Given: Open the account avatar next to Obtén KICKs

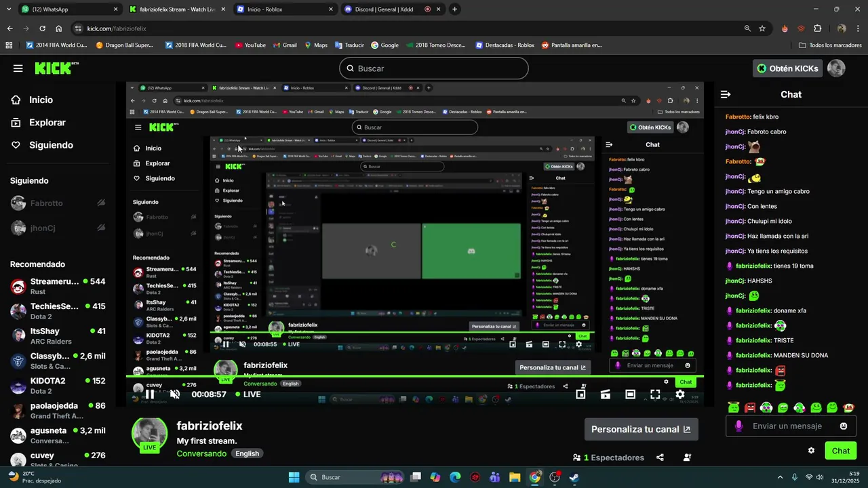Looking at the screenshot, I should (836, 68).
